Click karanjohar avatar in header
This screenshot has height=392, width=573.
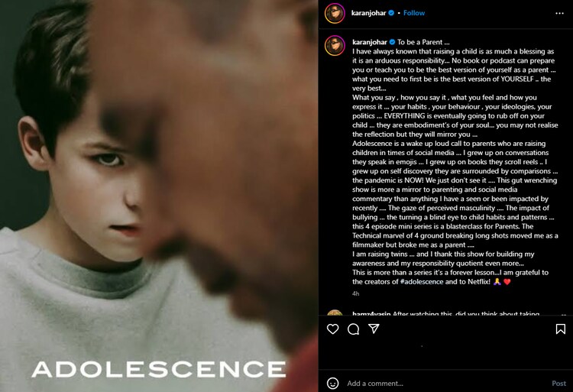click(335, 13)
